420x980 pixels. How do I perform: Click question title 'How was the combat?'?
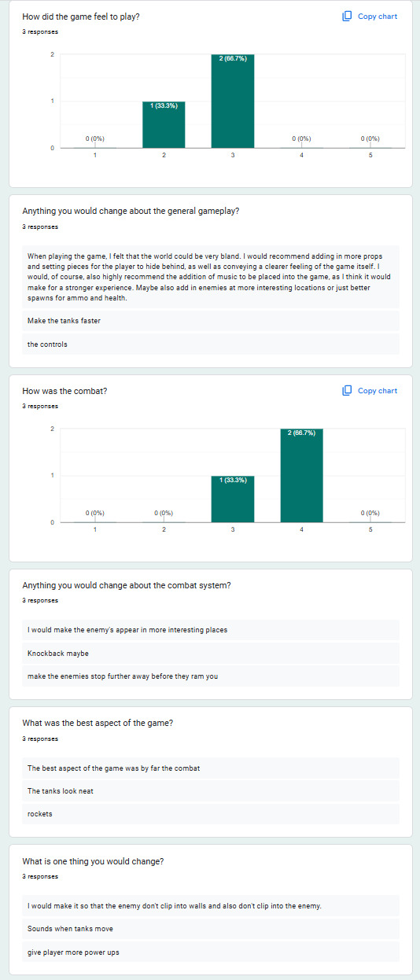point(64,391)
